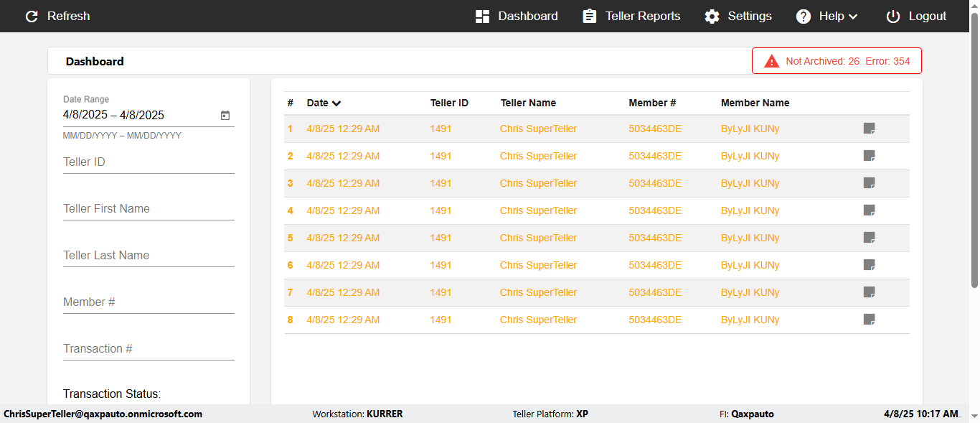Focus the Teller First Name field
Image resolution: width=980 pixels, height=423 pixels.
pyautogui.click(x=149, y=209)
